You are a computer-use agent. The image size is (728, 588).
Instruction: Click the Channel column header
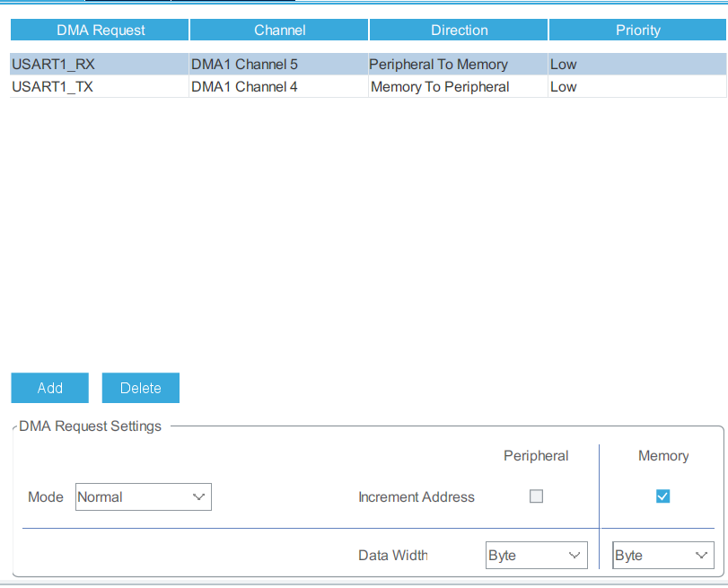pos(279,31)
